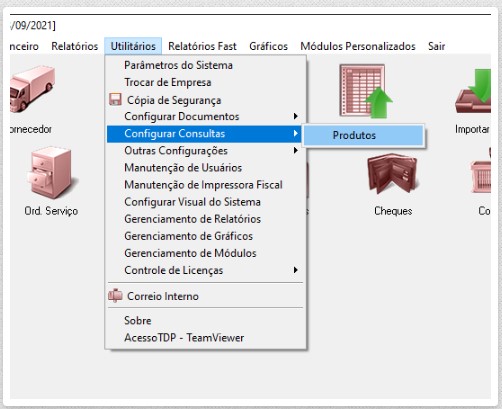
Task: Open the Cheques wallet icon
Action: click(393, 173)
